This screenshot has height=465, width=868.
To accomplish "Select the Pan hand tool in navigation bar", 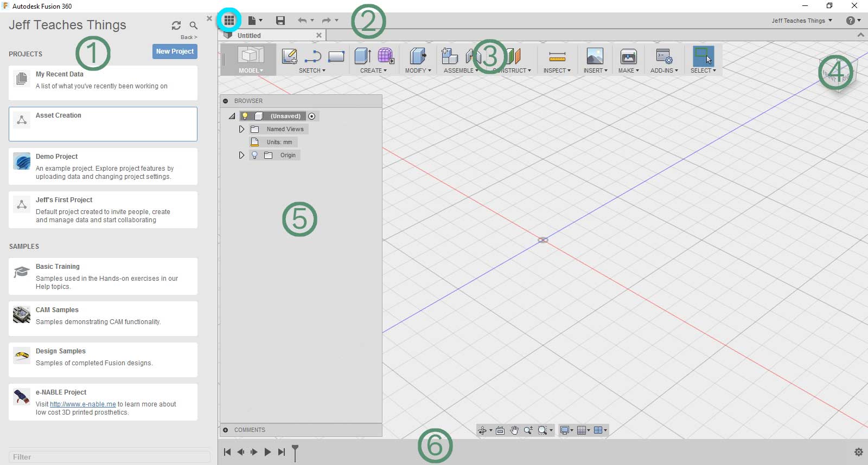I will [x=514, y=430].
